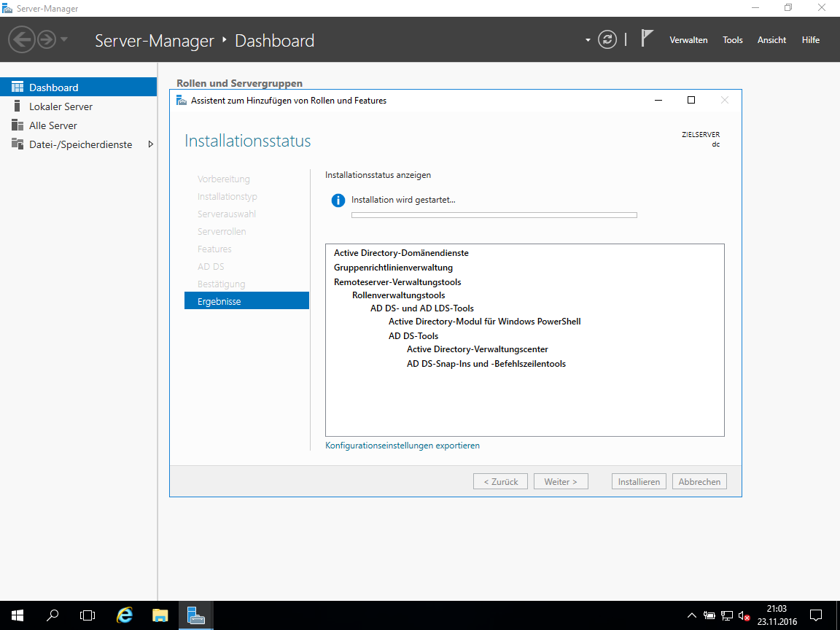Open Internet Explorer from the taskbar
Screen dimensions: 840x630
point(124,615)
